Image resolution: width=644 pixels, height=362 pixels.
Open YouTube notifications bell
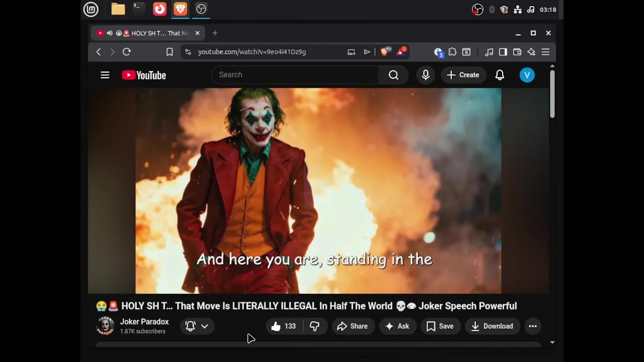click(x=500, y=75)
